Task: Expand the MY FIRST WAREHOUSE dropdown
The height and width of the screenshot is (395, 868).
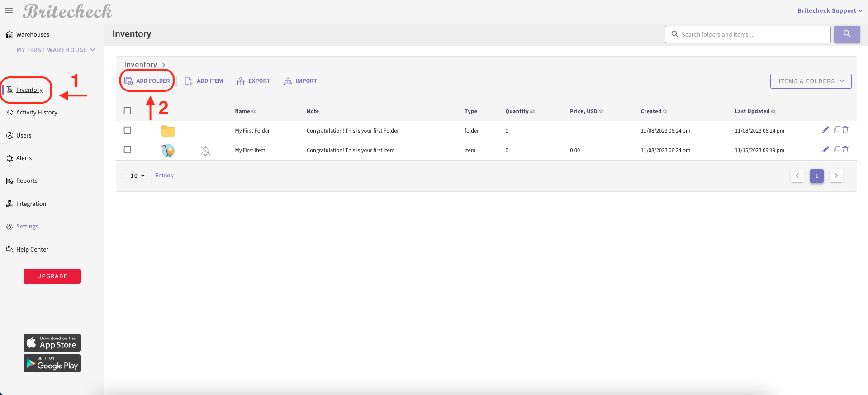Action: pos(56,50)
